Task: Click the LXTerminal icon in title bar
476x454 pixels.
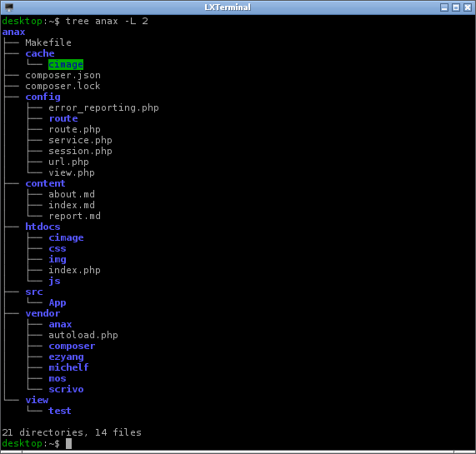Action: click(x=9, y=7)
